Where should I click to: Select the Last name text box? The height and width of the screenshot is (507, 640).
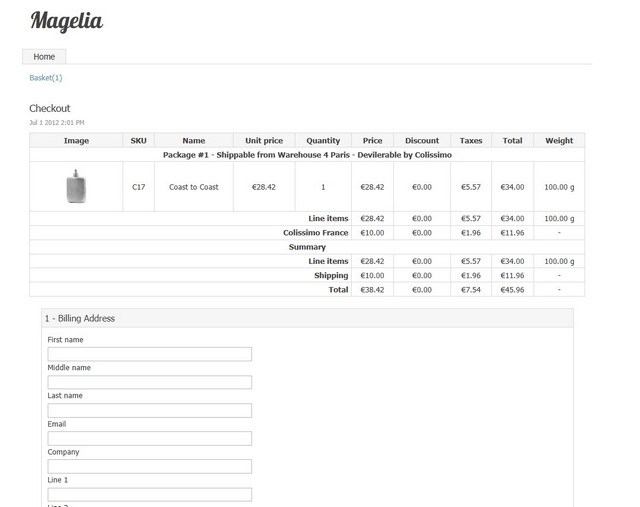coord(149,410)
